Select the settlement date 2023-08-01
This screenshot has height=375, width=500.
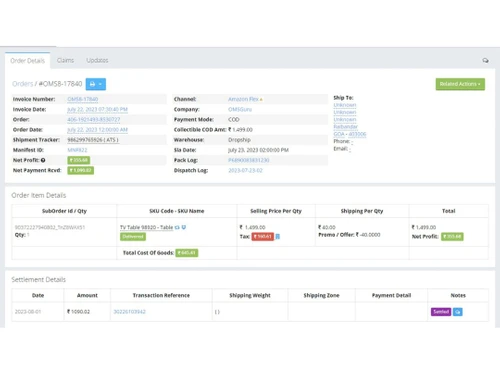tap(28, 312)
